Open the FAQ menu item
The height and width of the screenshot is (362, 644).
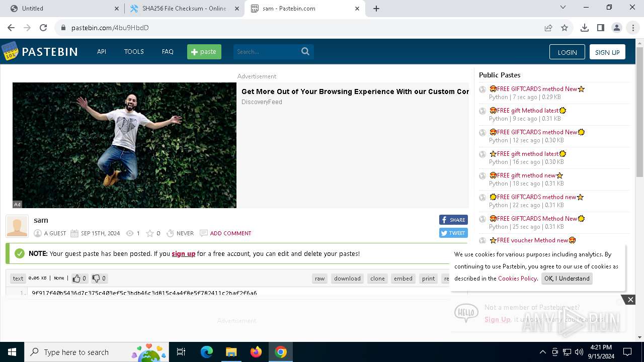pos(168,51)
